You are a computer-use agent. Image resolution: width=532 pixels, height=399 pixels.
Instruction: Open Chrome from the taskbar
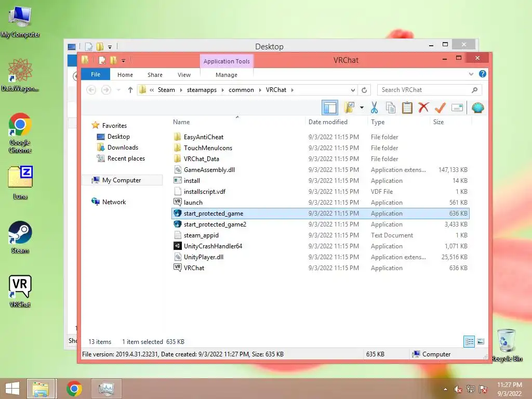pos(74,389)
